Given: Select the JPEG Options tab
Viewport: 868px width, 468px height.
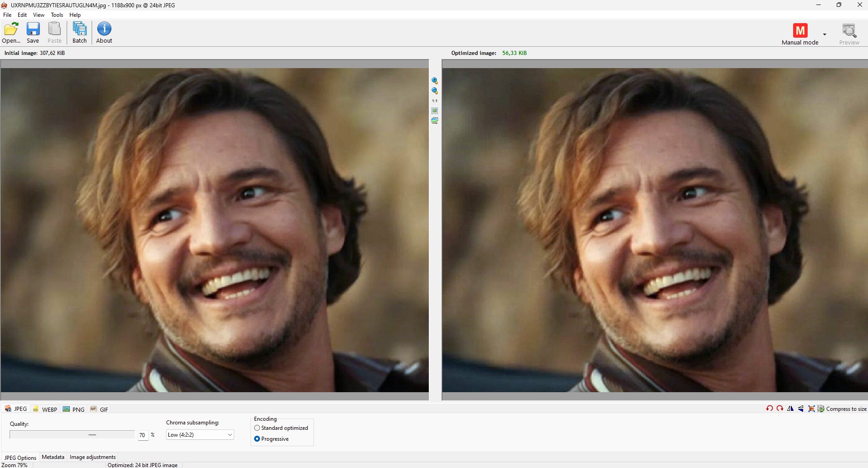Looking at the screenshot, I should [x=20, y=458].
